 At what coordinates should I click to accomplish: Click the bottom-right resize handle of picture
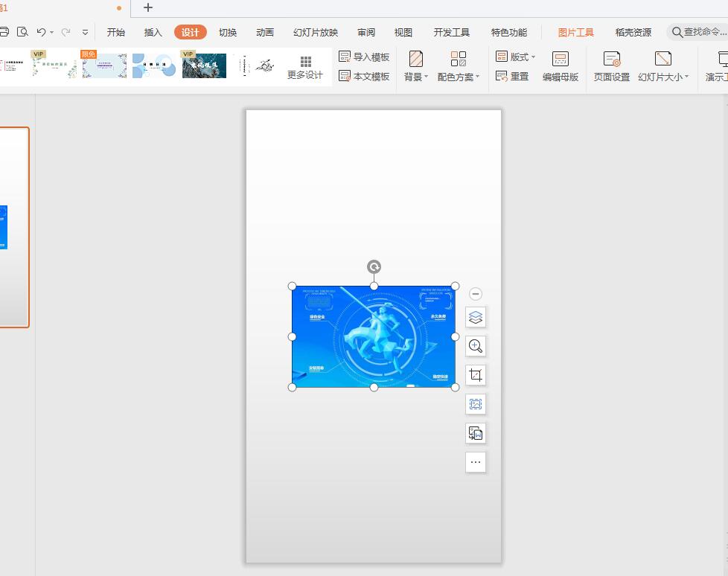(456, 387)
